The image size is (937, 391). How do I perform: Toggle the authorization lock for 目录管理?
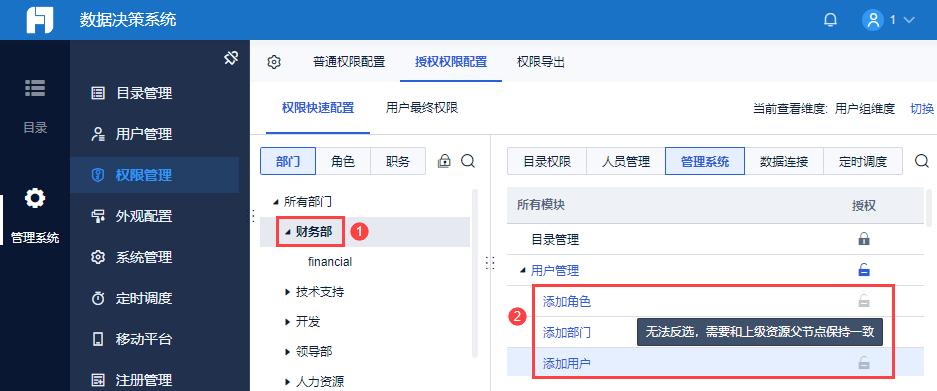click(863, 240)
